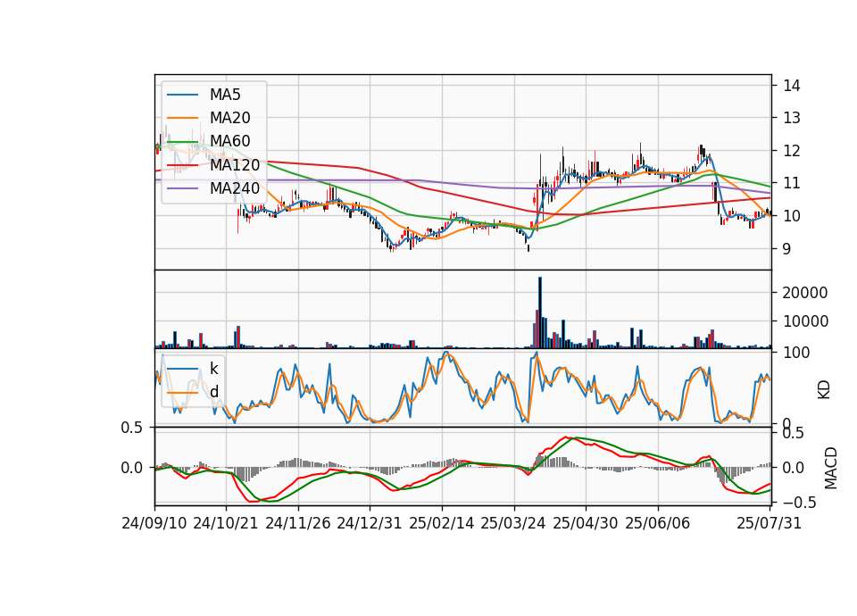Click the k legend label in KD panel
This screenshot has height=616, width=857.
coord(213,368)
